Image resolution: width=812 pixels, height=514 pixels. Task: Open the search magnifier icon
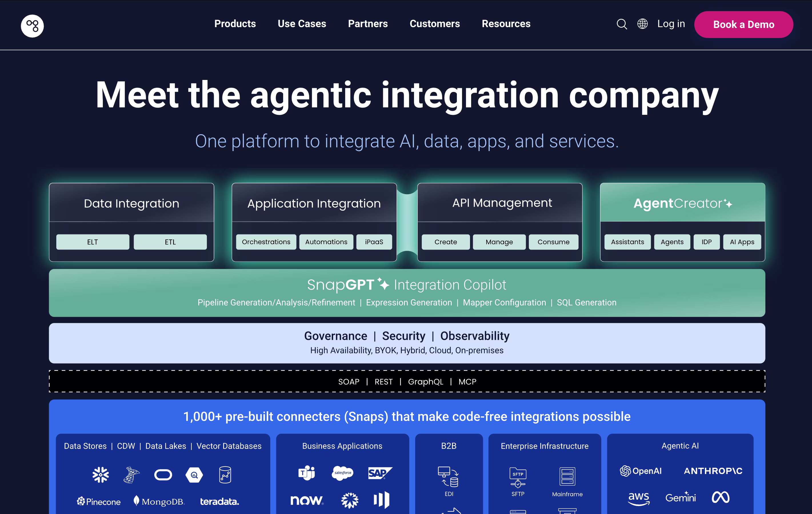(x=621, y=24)
